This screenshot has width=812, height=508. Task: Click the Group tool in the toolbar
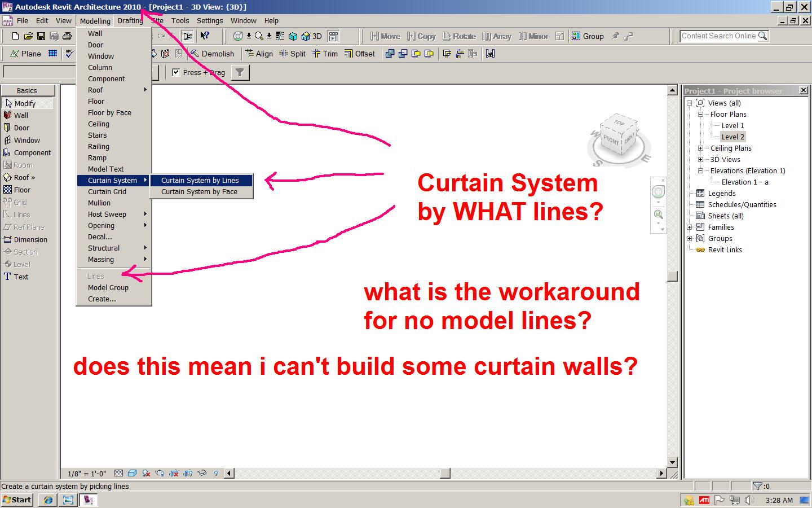click(x=588, y=36)
